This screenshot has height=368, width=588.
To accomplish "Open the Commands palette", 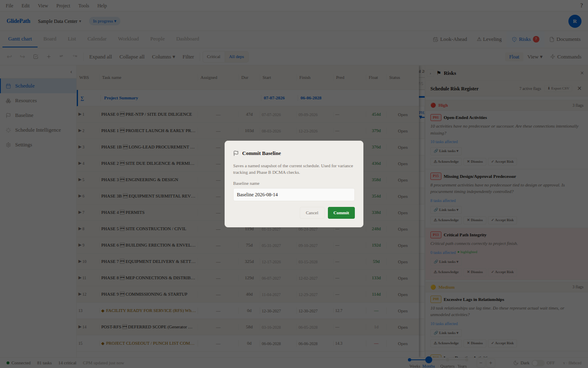I will 566,57.
